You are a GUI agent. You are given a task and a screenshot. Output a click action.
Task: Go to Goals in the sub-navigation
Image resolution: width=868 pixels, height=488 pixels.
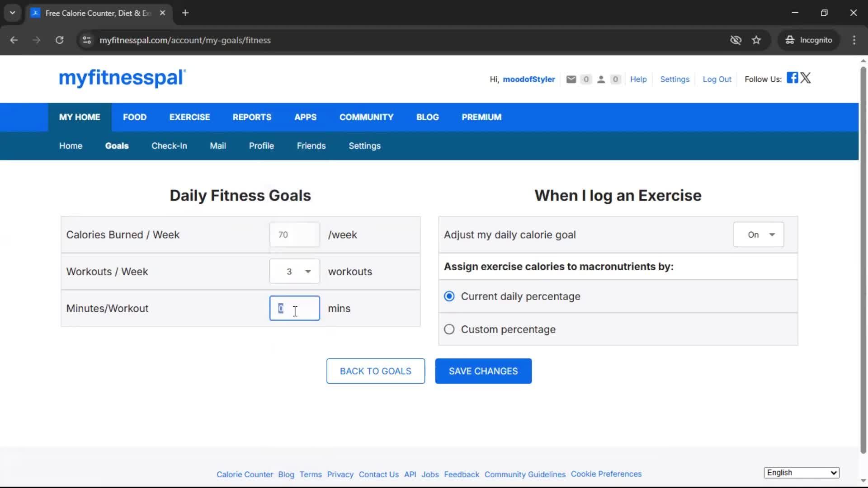pyautogui.click(x=117, y=146)
